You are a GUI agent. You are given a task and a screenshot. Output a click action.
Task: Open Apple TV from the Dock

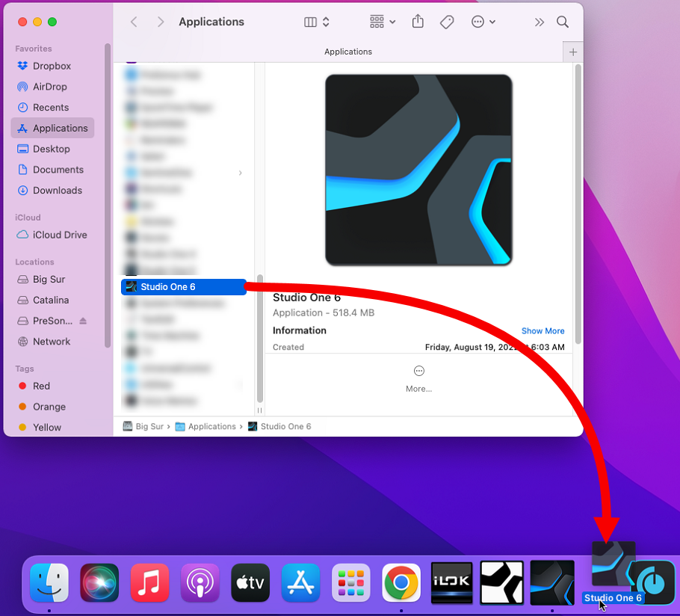click(x=250, y=582)
